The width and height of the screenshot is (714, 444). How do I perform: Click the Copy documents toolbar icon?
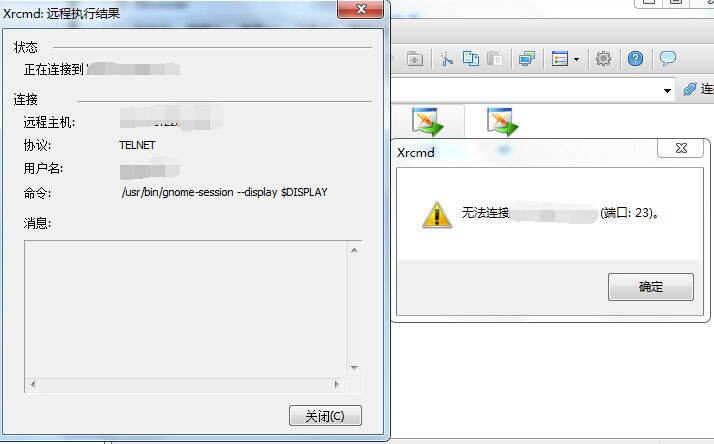(470, 59)
